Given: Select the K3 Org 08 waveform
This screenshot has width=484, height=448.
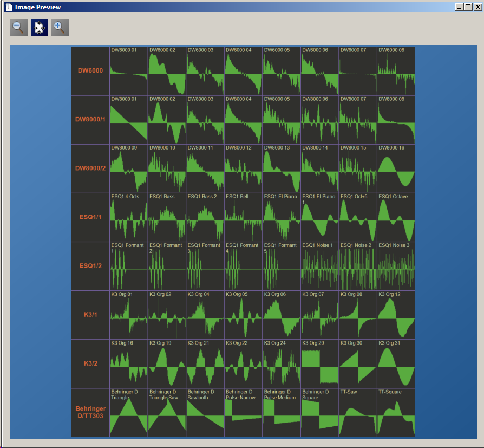Looking at the screenshot, I should pyautogui.click(x=358, y=315).
